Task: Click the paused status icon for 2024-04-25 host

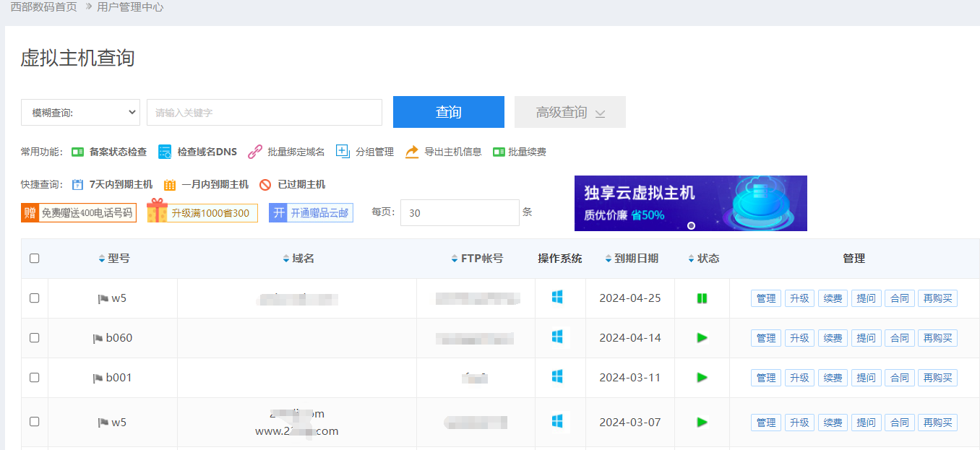Action: [x=701, y=298]
